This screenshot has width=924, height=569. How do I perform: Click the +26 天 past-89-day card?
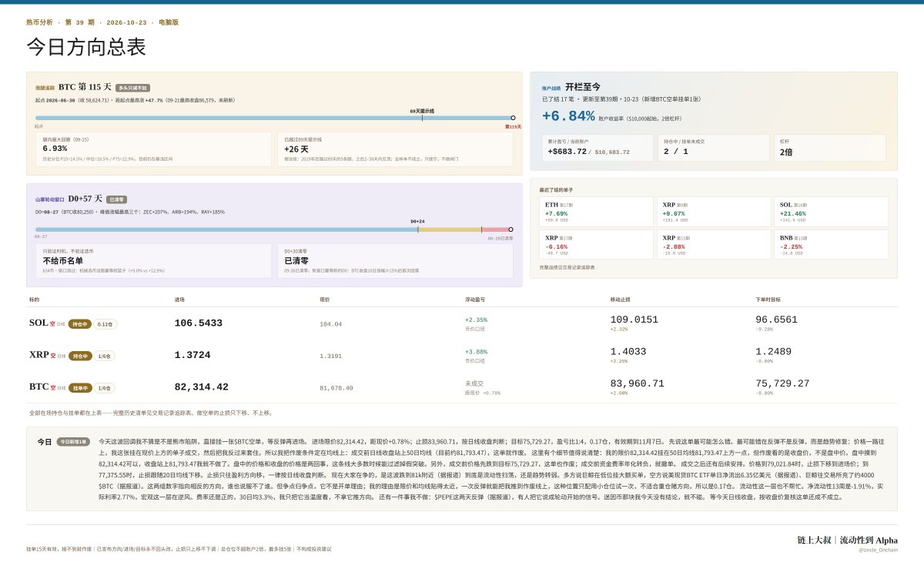(396, 149)
